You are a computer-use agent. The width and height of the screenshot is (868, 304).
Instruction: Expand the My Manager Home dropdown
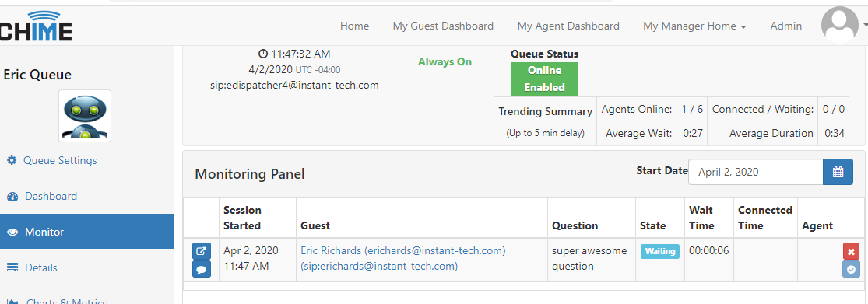point(694,26)
